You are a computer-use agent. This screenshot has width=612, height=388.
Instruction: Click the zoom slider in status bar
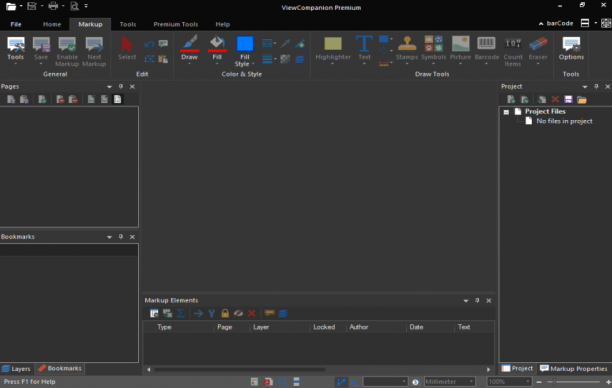coord(574,382)
